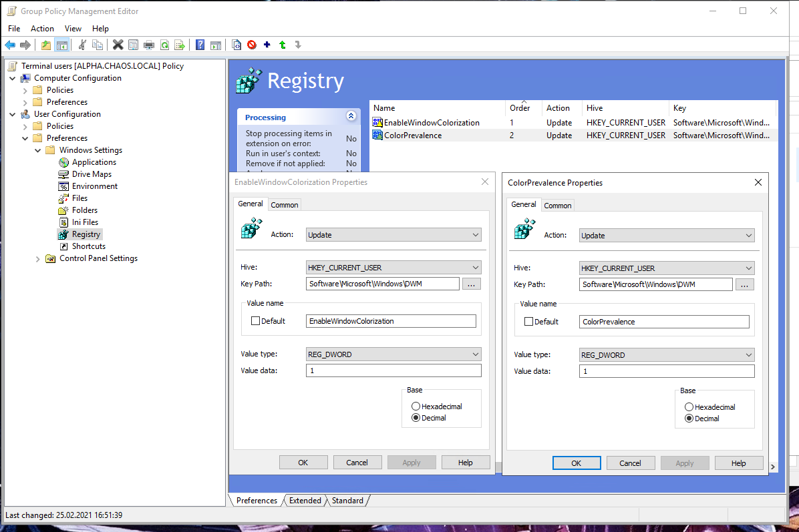
Task: Click the red Disable item icon
Action: (x=252, y=45)
